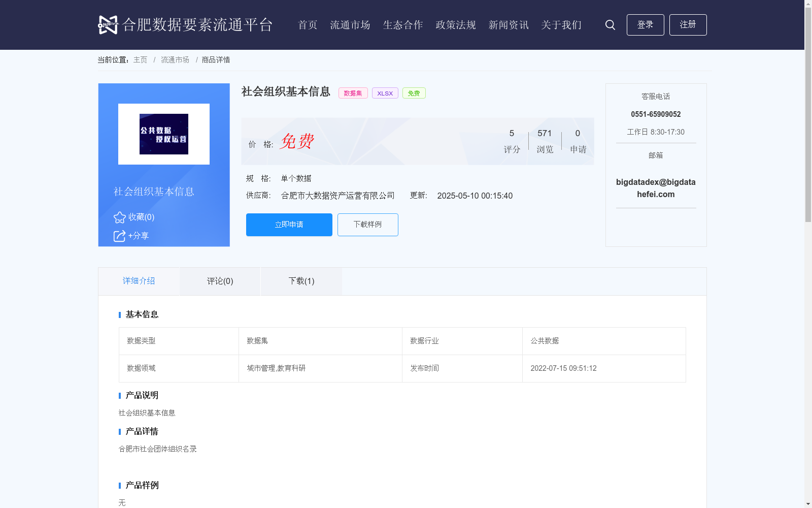Click the XLSX format tag
Viewport: 812px width, 508px height.
(x=385, y=93)
